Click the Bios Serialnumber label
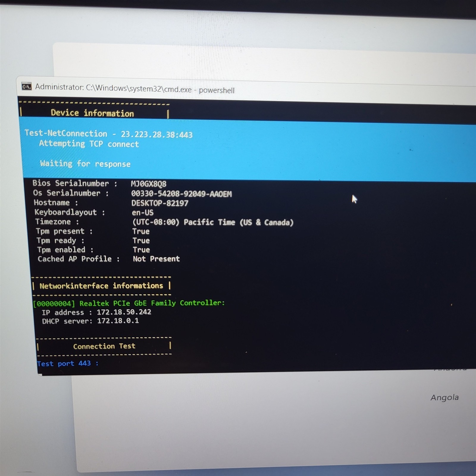The height and width of the screenshot is (476, 476). (75, 183)
